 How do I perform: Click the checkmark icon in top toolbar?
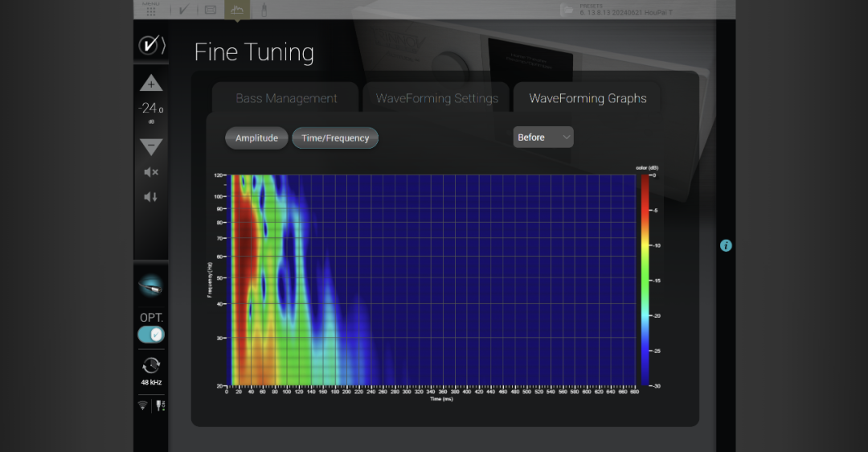click(183, 10)
